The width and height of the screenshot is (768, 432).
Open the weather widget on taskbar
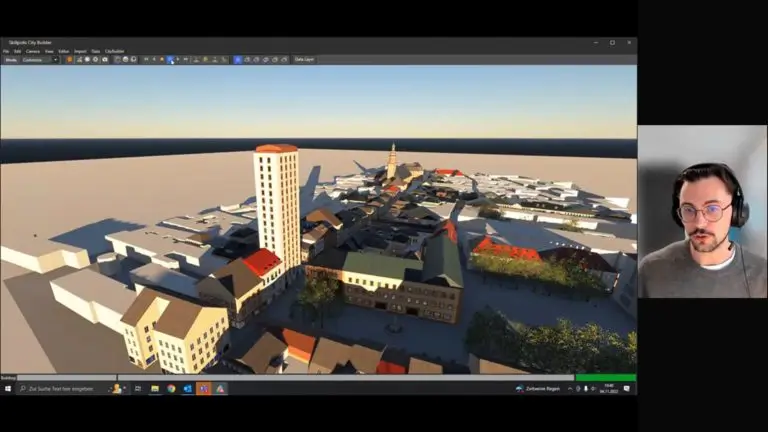coord(538,388)
